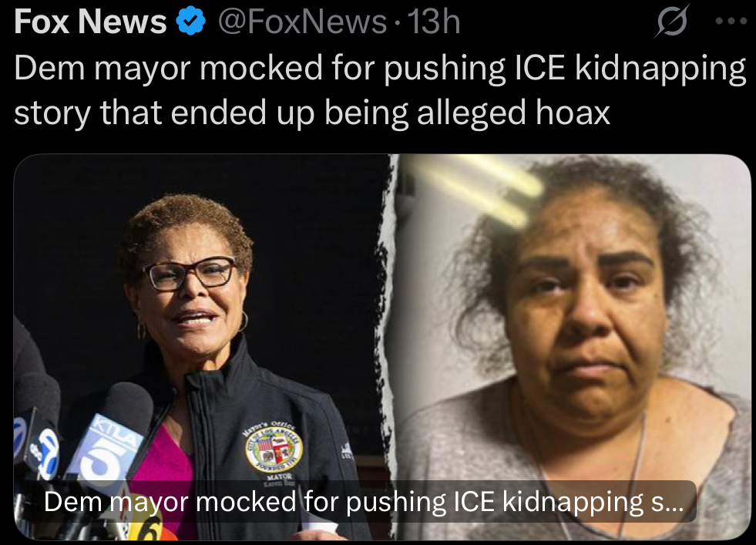Open the Grok slashed-circle icon
Screen dimensions: 756x545
point(672,22)
